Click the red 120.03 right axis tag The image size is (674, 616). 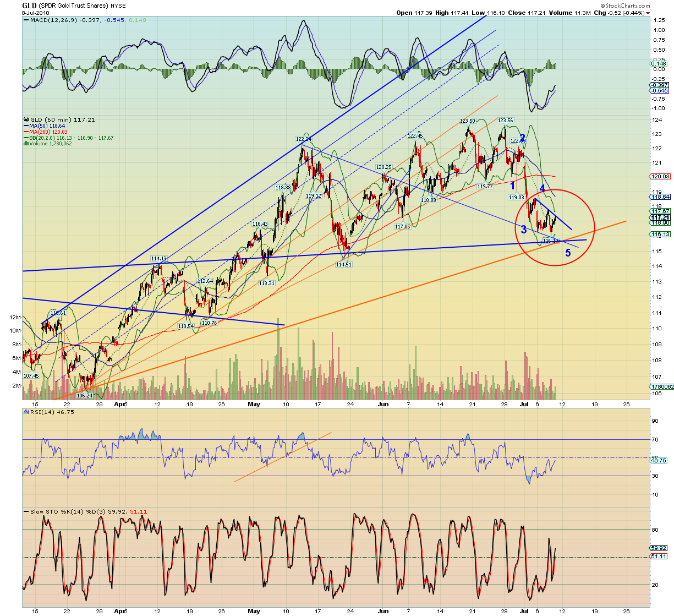tap(660, 177)
